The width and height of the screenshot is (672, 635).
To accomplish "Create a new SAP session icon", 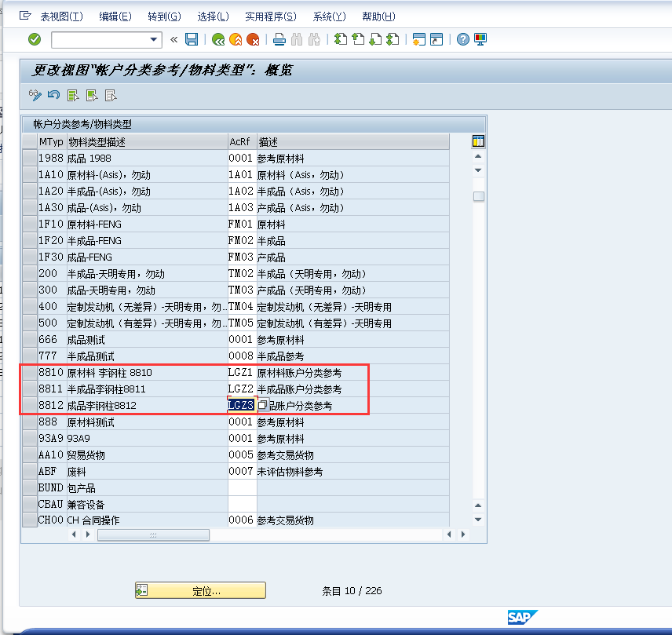I will tap(418, 38).
